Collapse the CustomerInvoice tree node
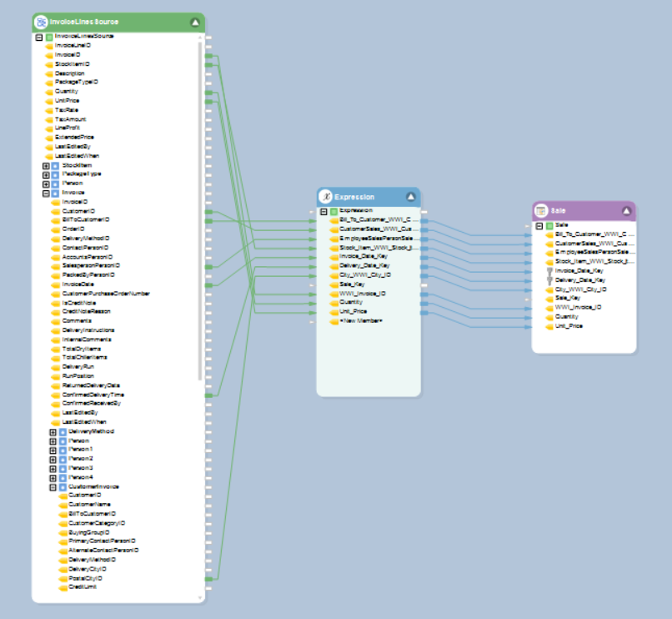 [x=53, y=486]
